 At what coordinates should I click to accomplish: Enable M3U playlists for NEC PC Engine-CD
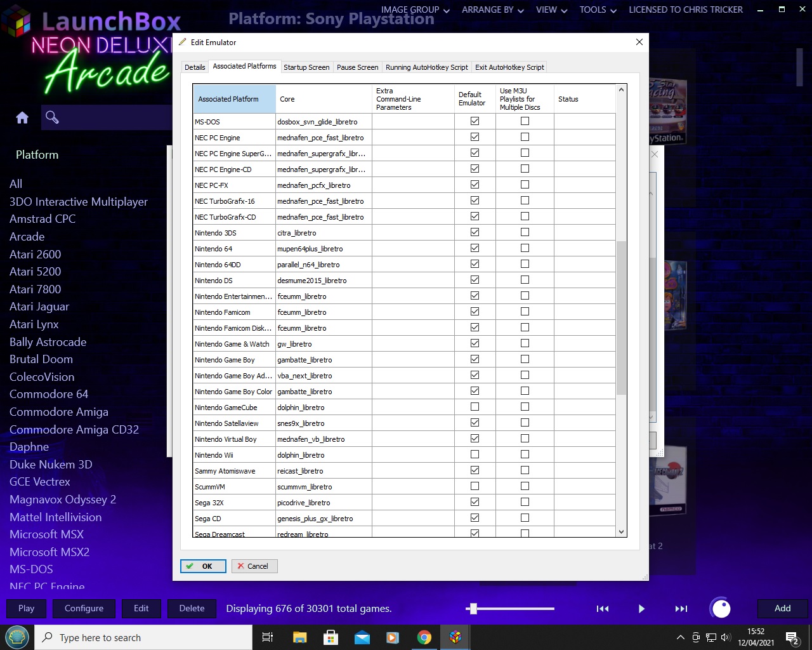tap(525, 169)
